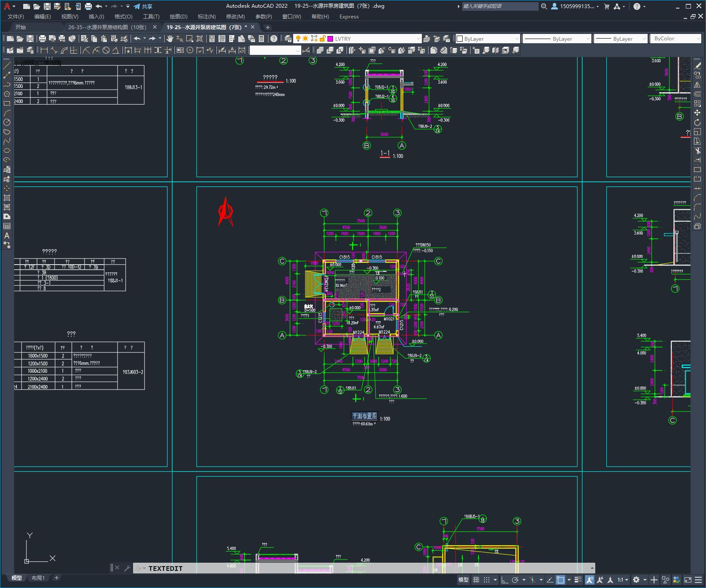Toggle lineweight display in status bar

tap(578, 580)
